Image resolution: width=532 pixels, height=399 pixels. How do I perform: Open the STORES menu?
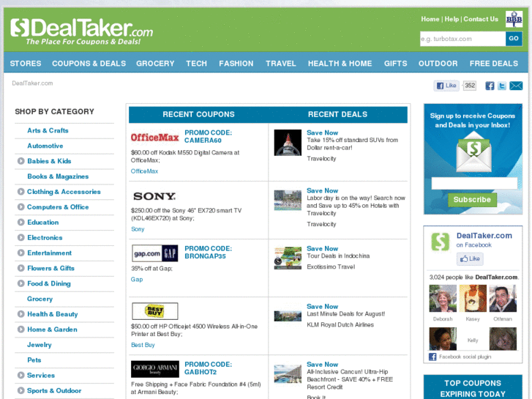[x=26, y=64]
